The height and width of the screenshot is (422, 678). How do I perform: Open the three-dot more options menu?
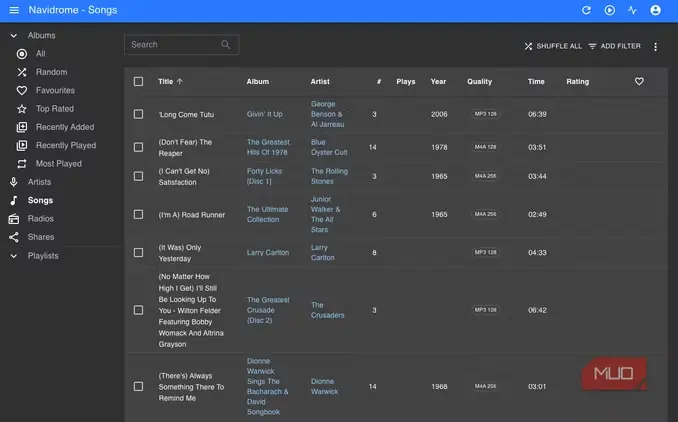click(x=655, y=47)
